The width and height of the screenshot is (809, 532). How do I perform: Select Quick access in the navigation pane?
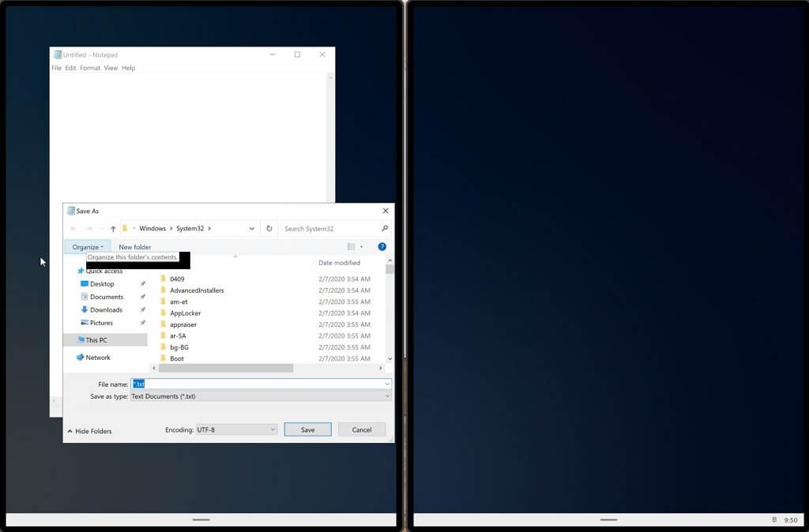coord(100,271)
